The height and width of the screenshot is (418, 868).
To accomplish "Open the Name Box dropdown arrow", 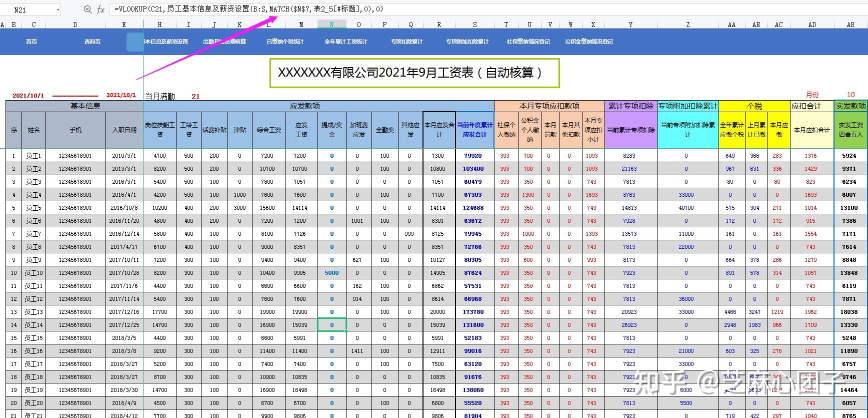I will 58,10.
